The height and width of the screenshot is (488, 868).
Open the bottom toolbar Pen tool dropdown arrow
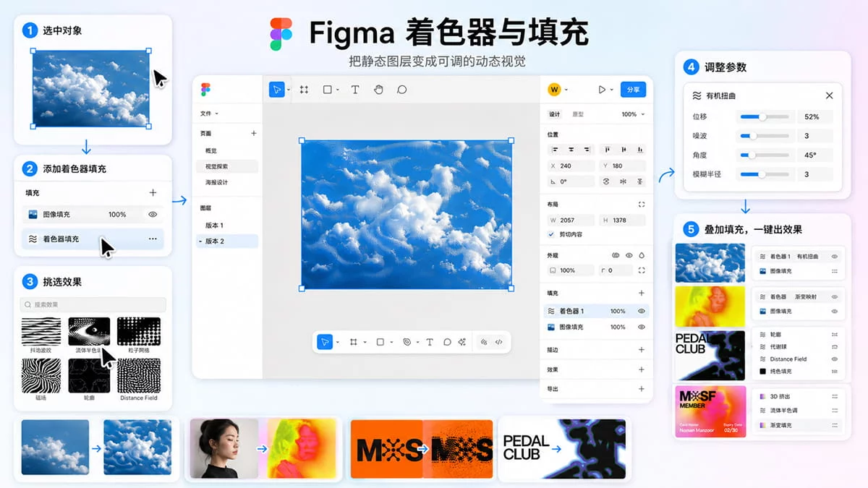(417, 342)
